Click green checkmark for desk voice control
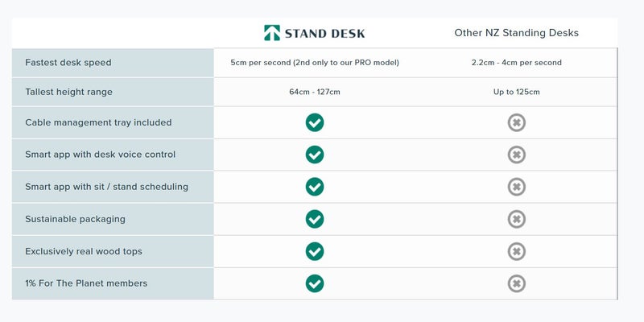The height and width of the screenshot is (322, 644). coord(315,155)
